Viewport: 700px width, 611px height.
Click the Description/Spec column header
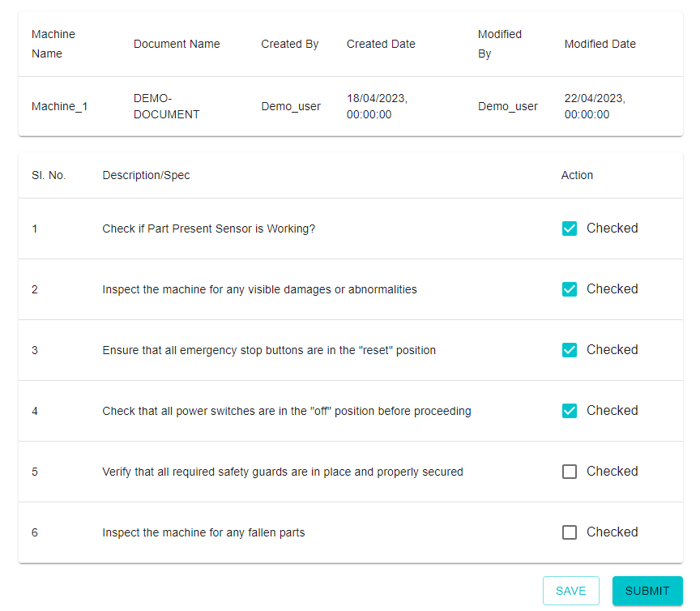pos(146,175)
